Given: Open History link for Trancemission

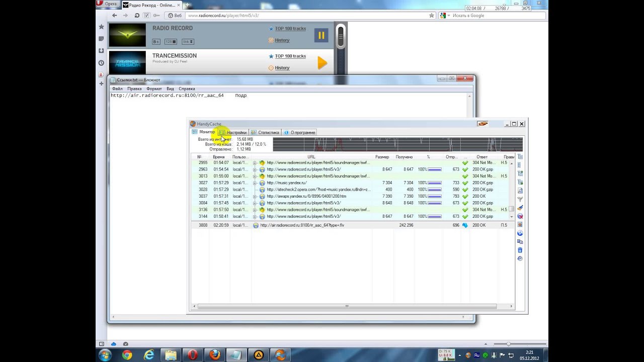Looking at the screenshot, I should tap(282, 68).
